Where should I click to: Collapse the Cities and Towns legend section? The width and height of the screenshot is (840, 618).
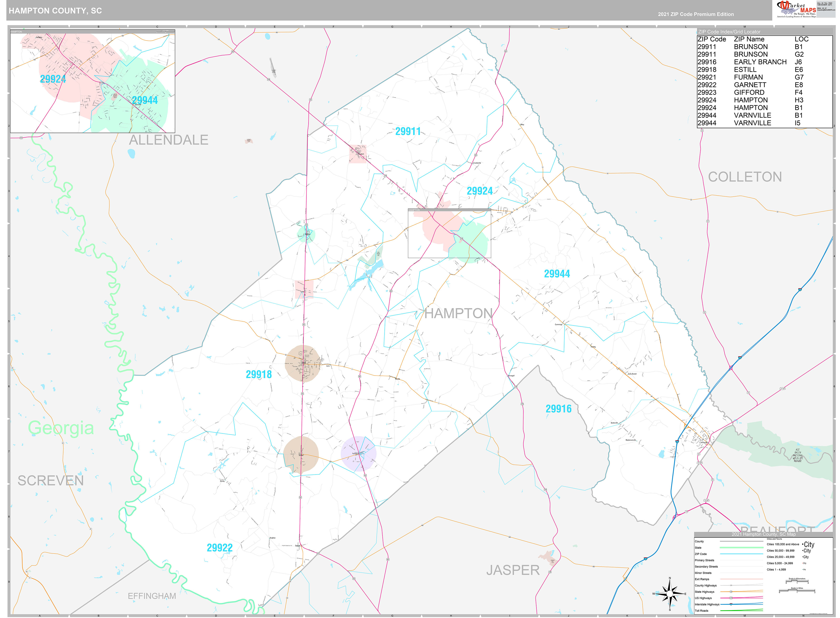[774, 539]
